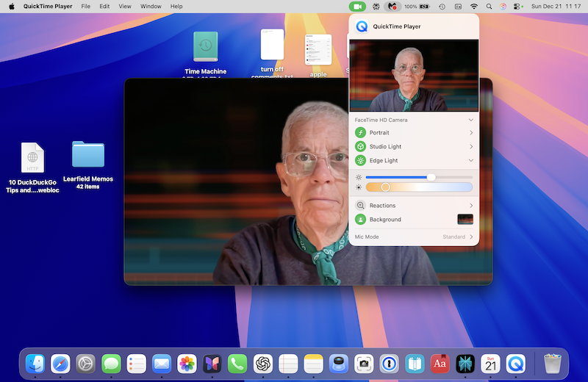Collapse the Edge Light options chevron
Viewport: 588px width, 382px height.
click(471, 161)
